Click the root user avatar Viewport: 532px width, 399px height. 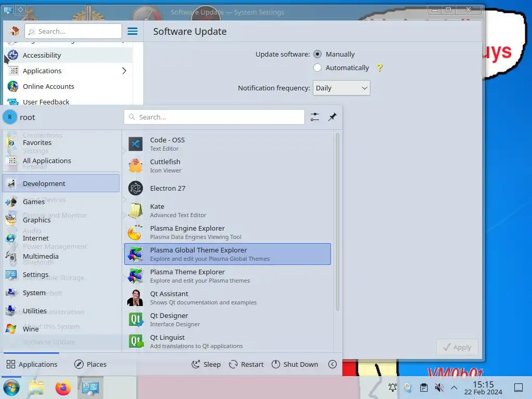10,117
